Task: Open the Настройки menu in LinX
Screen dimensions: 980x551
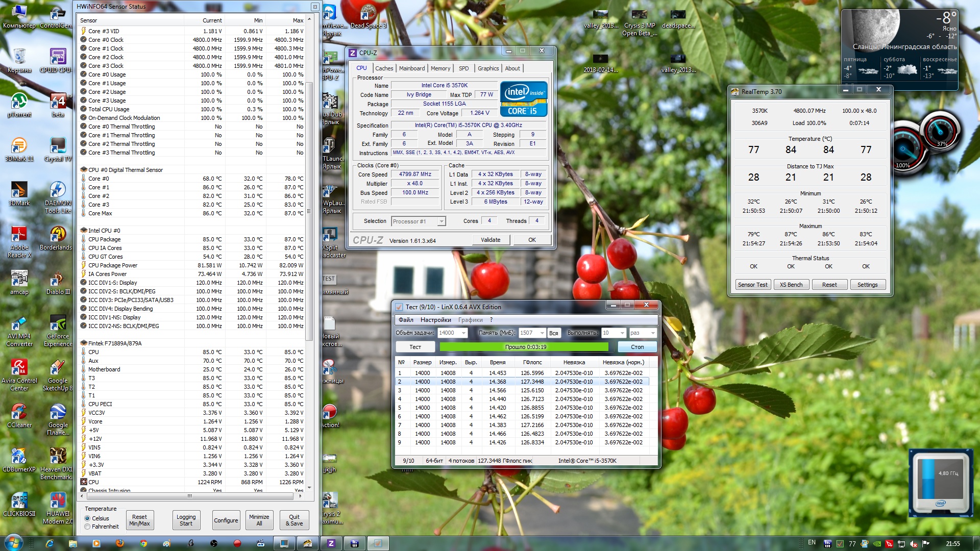Action: [x=435, y=320]
